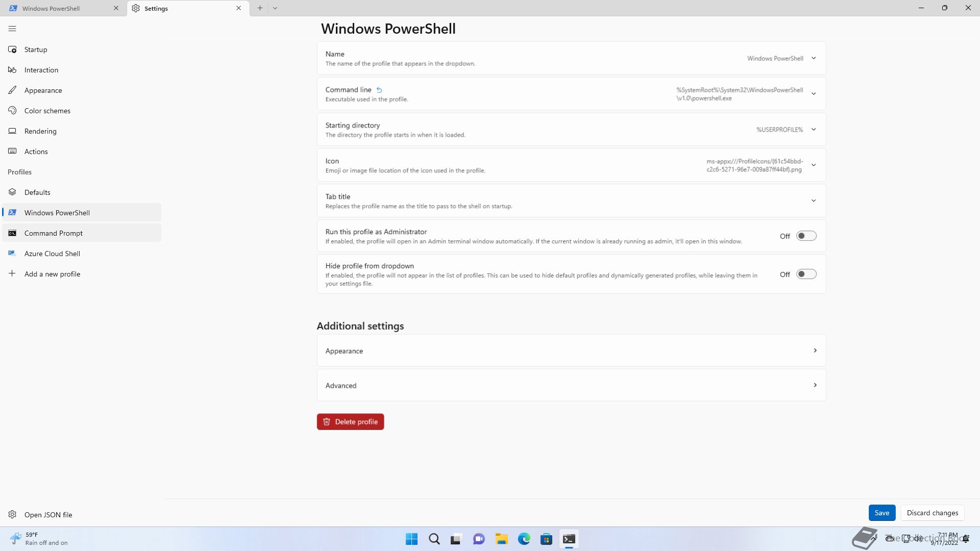Open the Chat app in the taskbar
The image size is (980, 551).
[x=479, y=539]
